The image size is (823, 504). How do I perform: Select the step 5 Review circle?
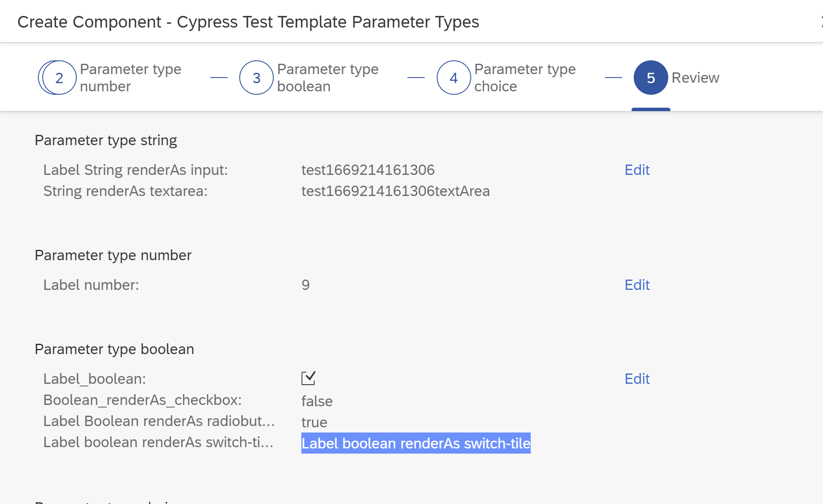point(651,78)
